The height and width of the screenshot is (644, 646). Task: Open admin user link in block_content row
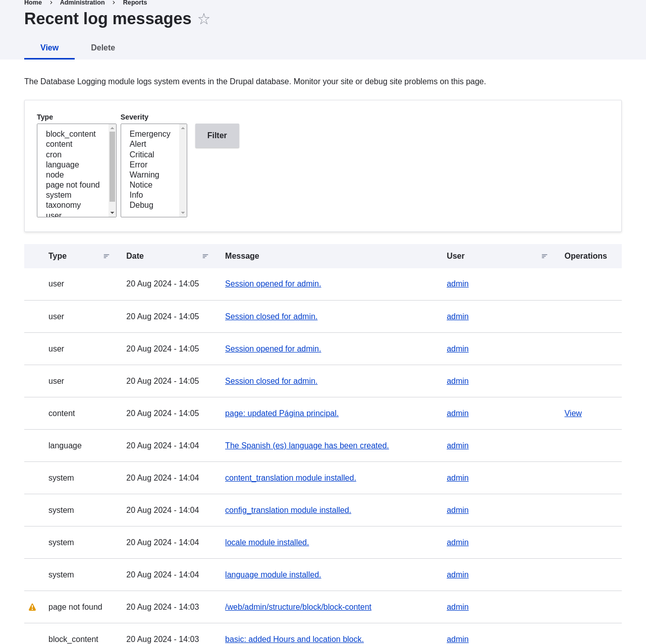458,639
